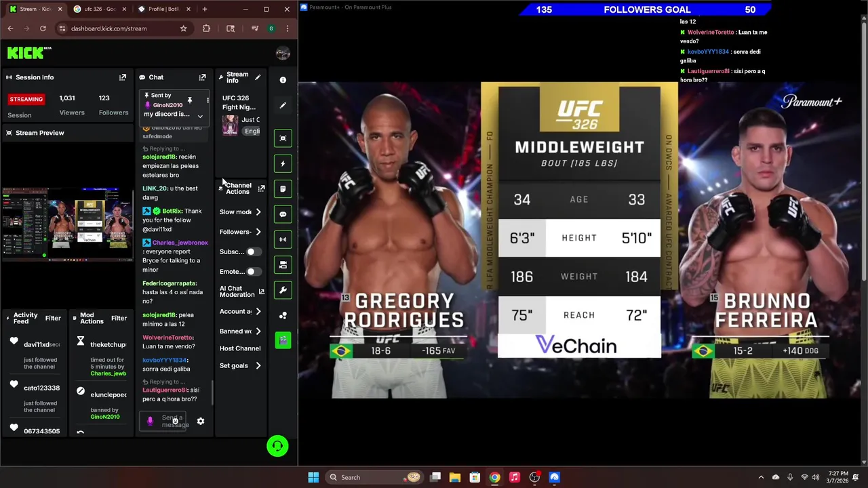Click WolverineToretto username in chat
Viewport: 868px width, 488px height.
(168, 338)
